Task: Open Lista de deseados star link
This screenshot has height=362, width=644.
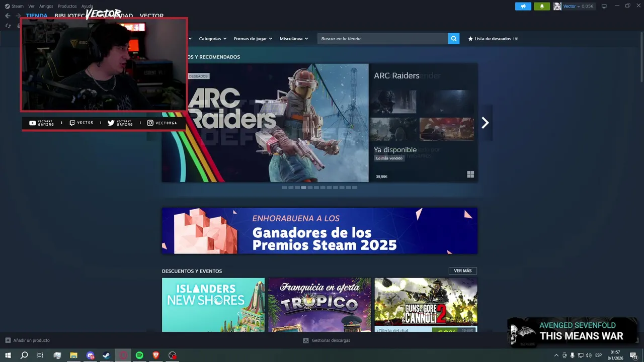Action: [x=493, y=39]
